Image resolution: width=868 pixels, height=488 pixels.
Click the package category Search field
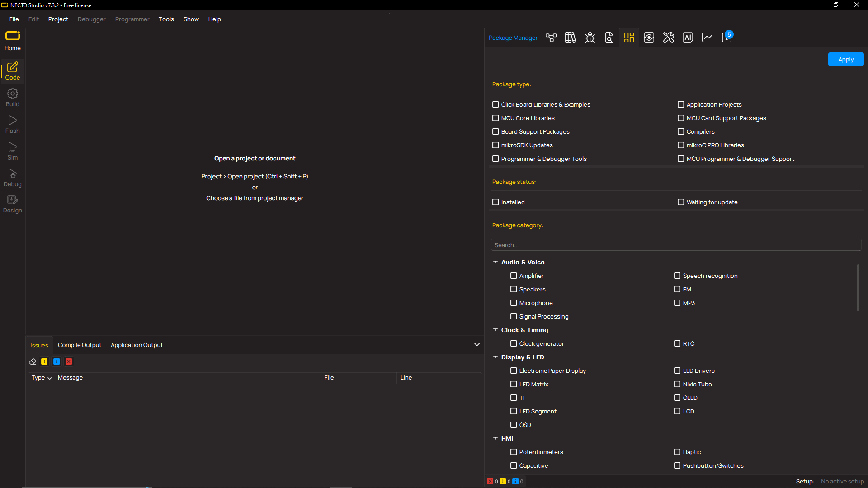(675, 245)
